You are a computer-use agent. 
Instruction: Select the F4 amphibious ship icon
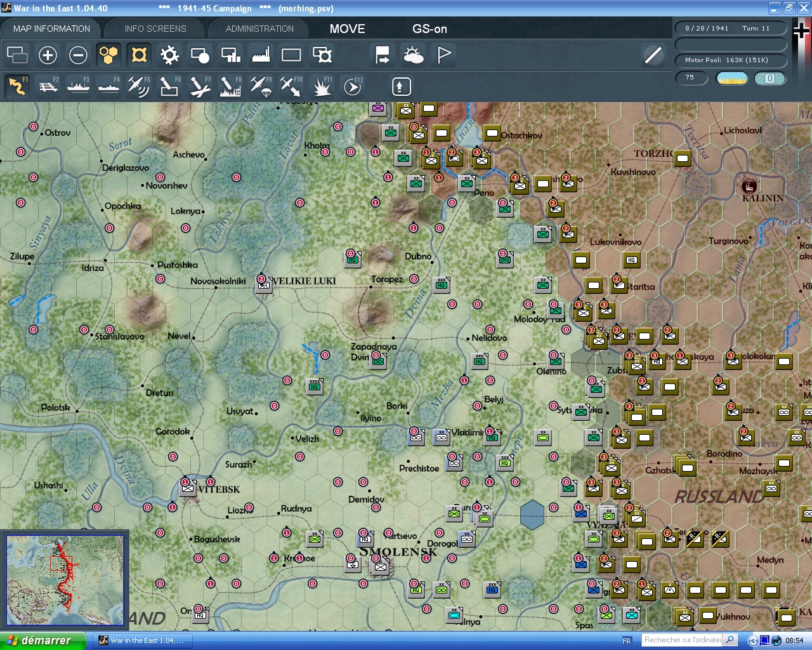108,86
